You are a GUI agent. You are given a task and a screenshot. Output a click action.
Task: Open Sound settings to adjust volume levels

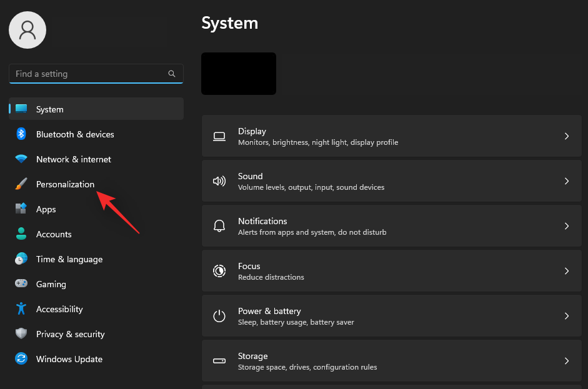pyautogui.click(x=391, y=181)
